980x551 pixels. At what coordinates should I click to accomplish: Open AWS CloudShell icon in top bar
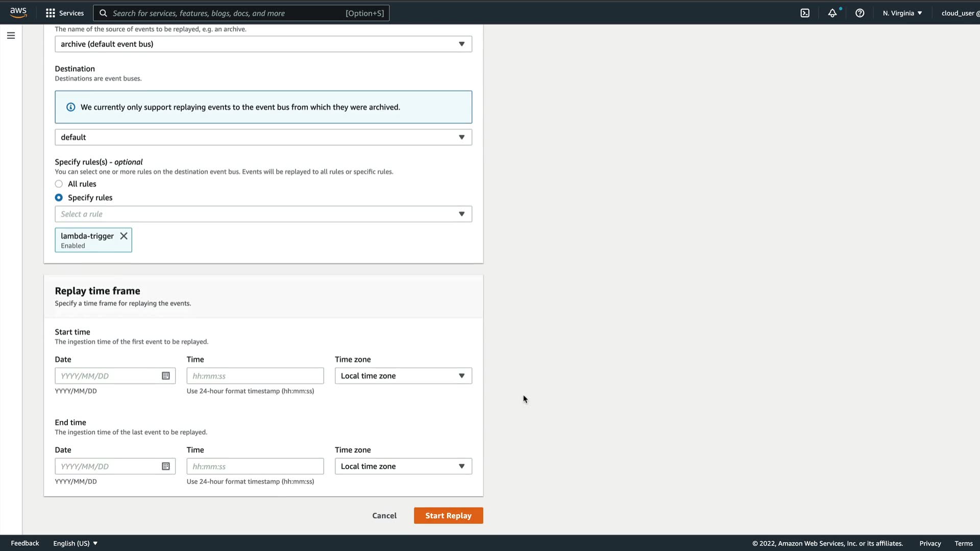pos(805,13)
